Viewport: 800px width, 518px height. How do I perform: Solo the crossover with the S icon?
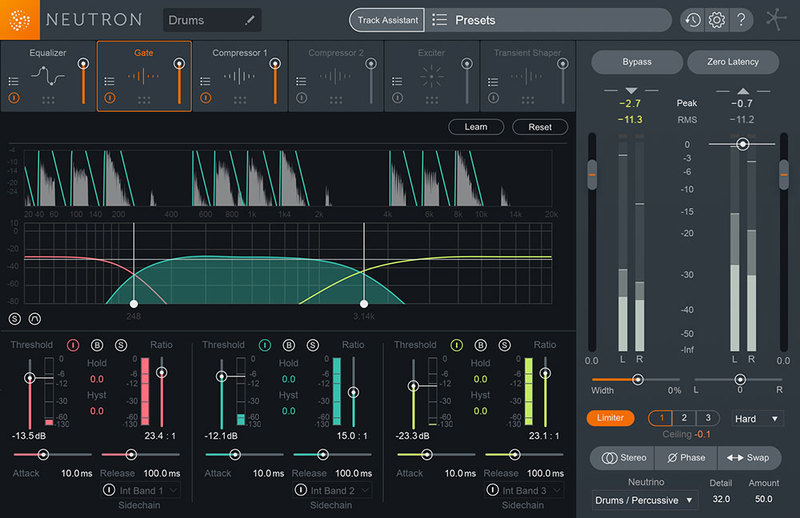(x=14, y=318)
